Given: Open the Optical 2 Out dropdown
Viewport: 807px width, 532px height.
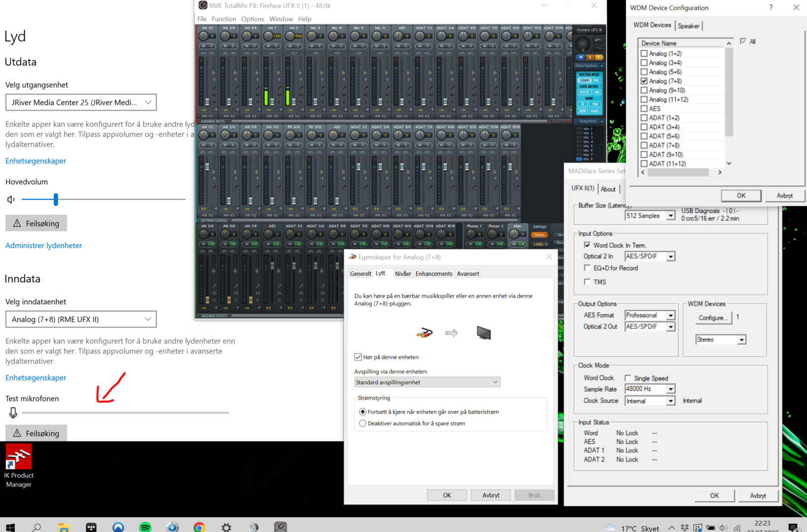Looking at the screenshot, I should point(650,327).
